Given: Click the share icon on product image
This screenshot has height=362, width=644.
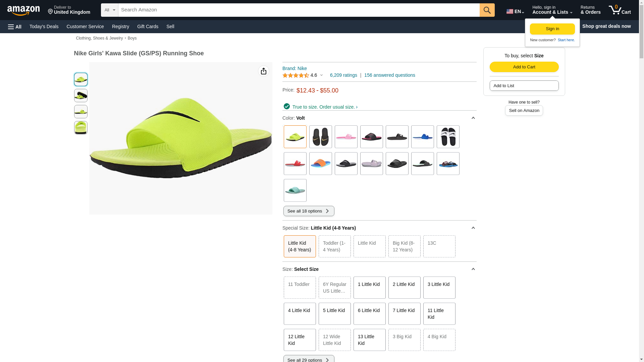Looking at the screenshot, I should 264,71.
